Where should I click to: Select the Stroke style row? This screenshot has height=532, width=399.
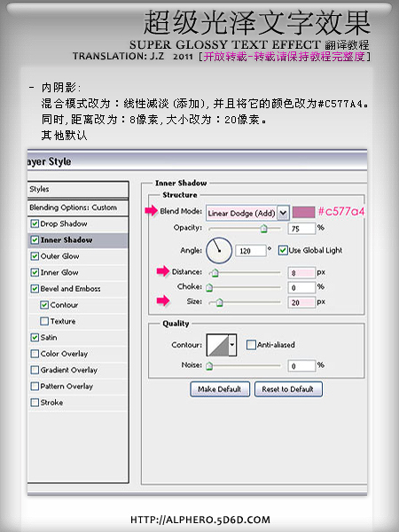point(78,403)
